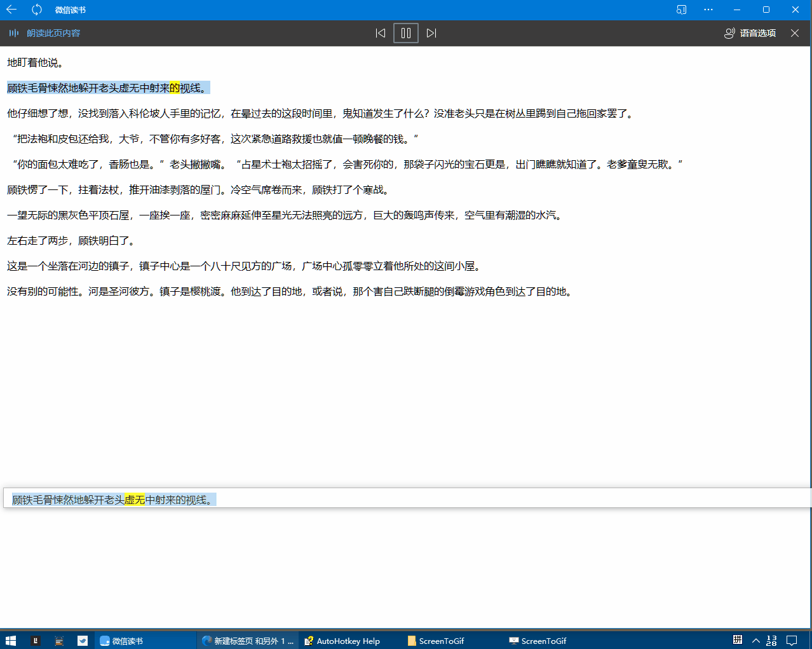Screen dimensions: 812x649
Task: Click the blue checkmark app taskbar icon
Action: point(83,641)
